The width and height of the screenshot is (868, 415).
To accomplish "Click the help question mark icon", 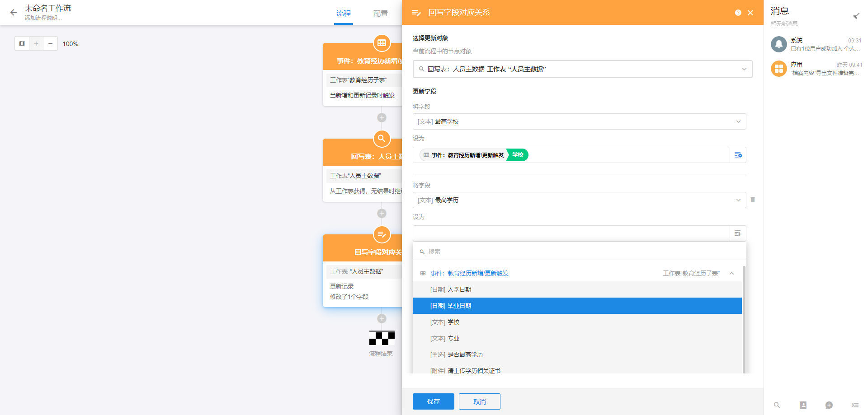I will point(738,13).
